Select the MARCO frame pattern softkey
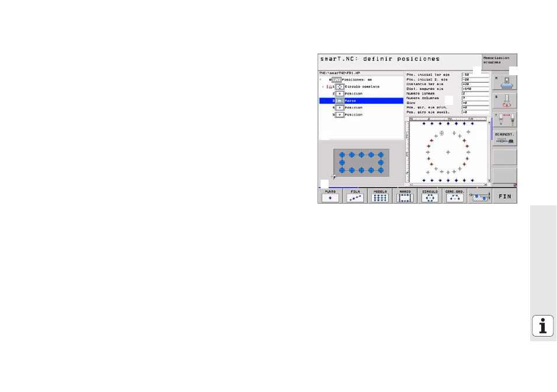This screenshot has width=557, height=392. (405, 196)
